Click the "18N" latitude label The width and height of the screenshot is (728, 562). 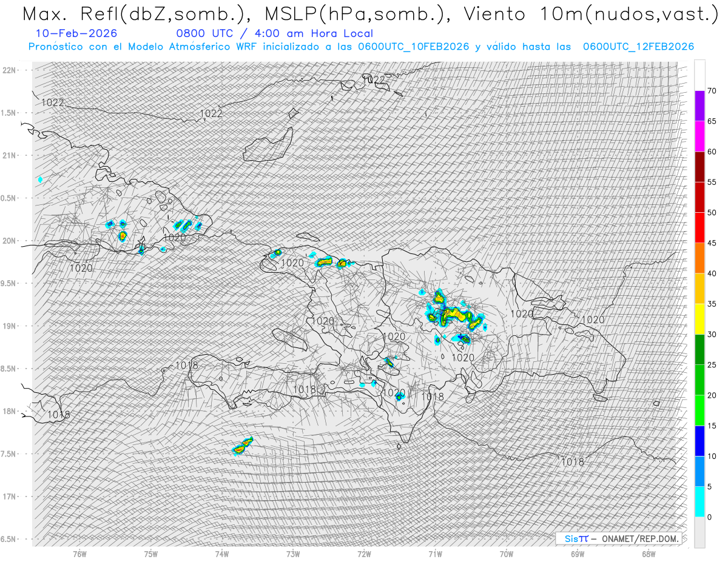[9, 411]
